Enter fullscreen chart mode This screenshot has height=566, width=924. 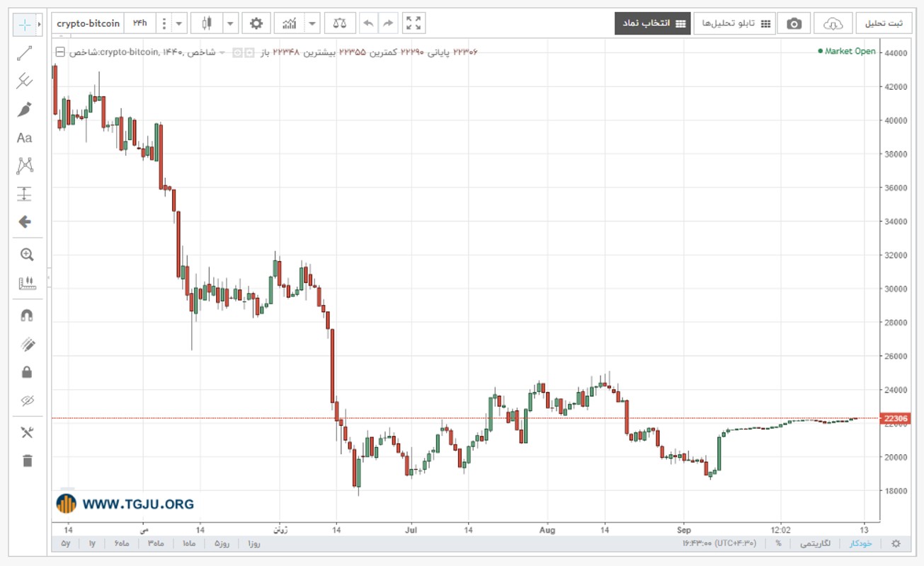click(x=413, y=23)
